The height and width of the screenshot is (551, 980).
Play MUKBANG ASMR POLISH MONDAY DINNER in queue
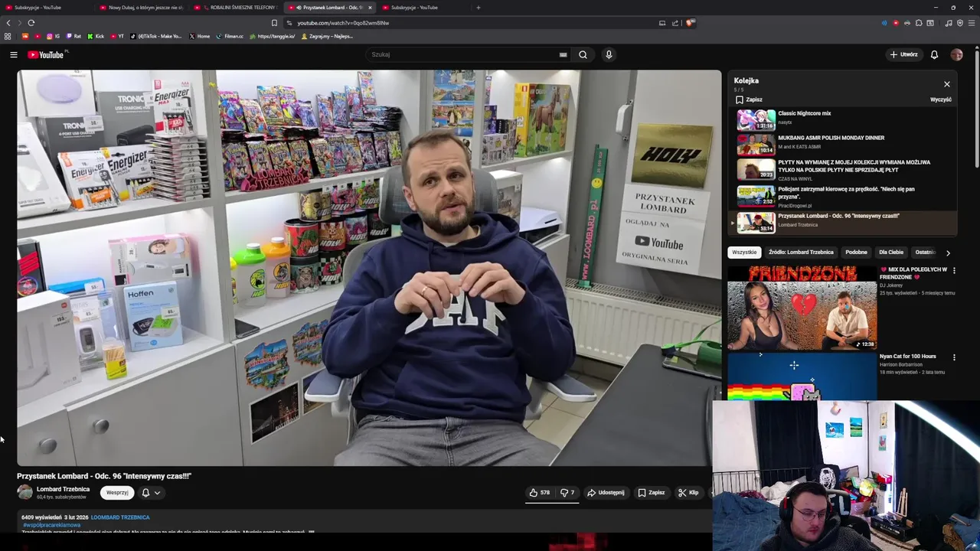point(842,144)
